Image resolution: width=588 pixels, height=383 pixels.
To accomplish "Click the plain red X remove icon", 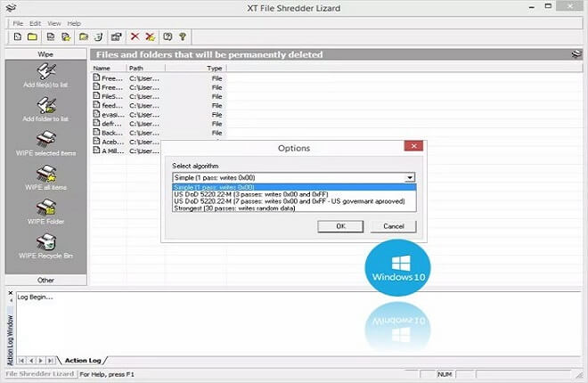I will tap(135, 37).
